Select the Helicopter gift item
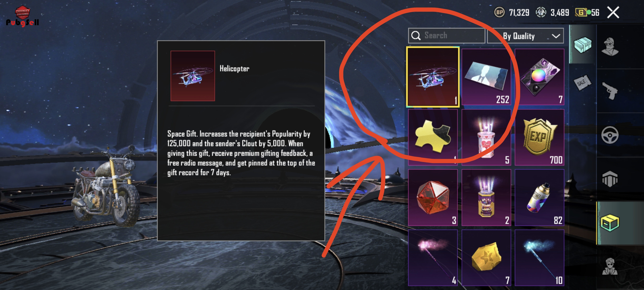Screen dimensions: 644x290 click(x=433, y=77)
